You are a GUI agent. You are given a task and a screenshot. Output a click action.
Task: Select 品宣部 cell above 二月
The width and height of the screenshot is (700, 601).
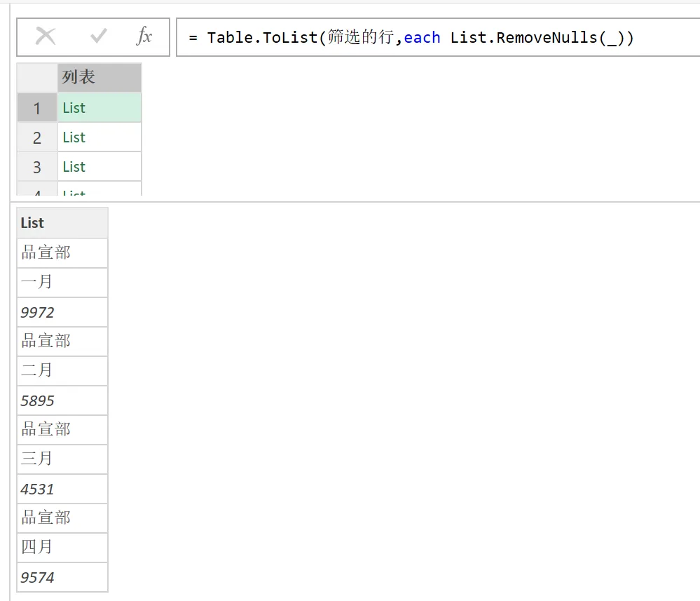pos(62,342)
